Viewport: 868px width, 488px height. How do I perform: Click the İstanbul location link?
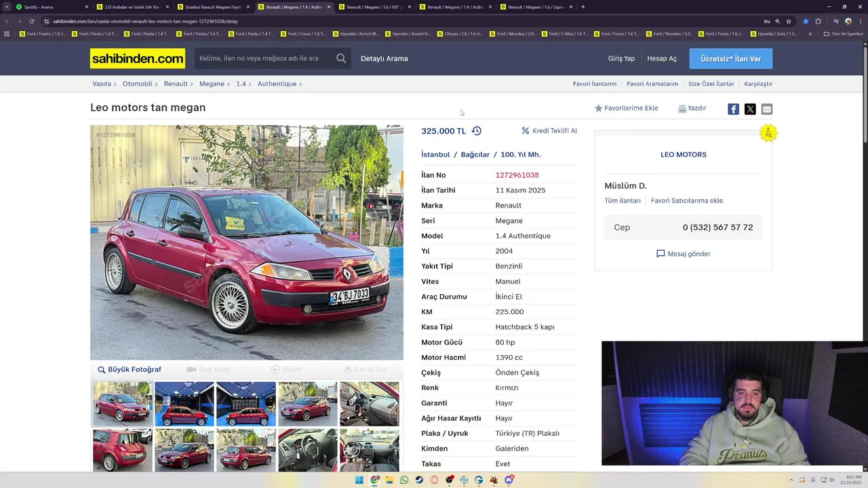(435, 155)
